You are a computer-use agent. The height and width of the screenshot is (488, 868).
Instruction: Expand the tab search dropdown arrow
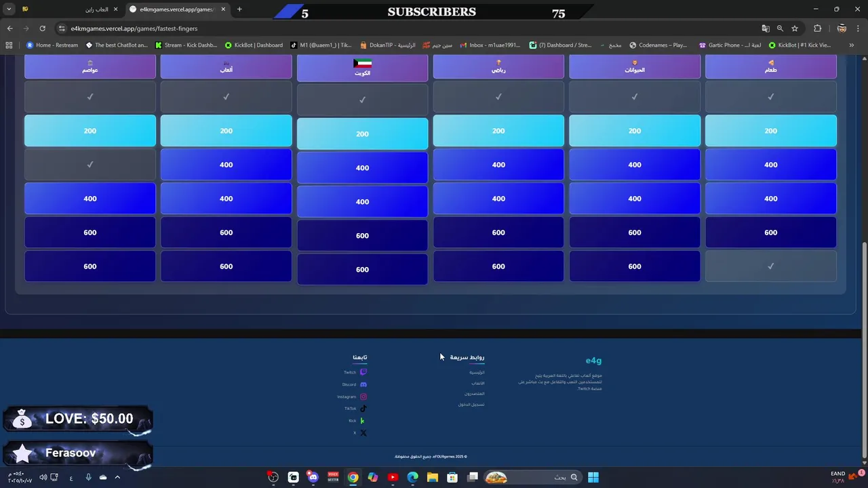point(9,9)
